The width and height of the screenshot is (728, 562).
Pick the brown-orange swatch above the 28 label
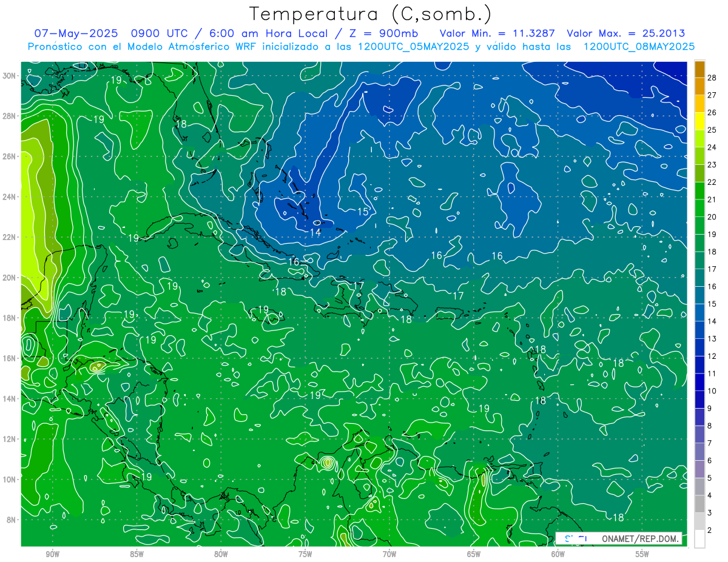pos(699,69)
